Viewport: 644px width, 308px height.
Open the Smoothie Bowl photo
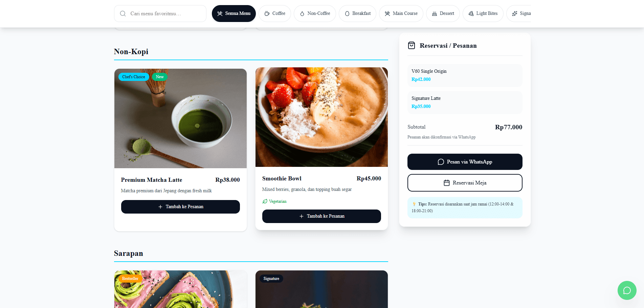tap(321, 117)
